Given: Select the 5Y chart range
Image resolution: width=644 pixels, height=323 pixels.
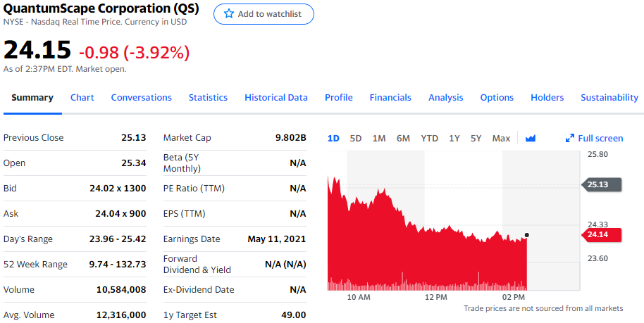Looking at the screenshot, I should 476,139.
